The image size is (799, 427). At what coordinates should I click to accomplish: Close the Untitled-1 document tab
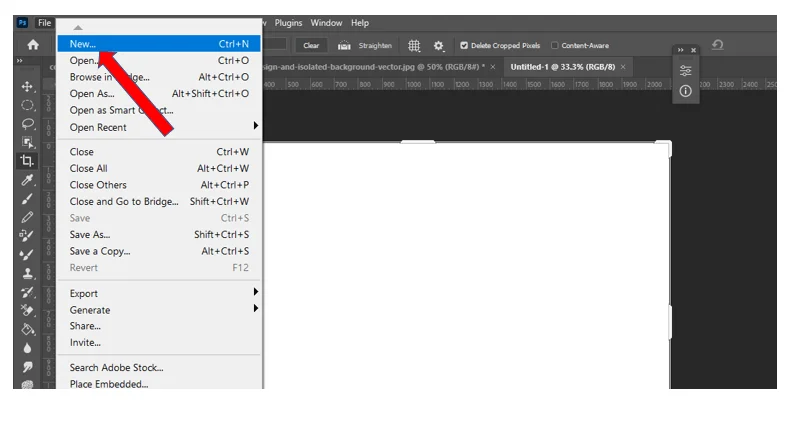click(623, 67)
